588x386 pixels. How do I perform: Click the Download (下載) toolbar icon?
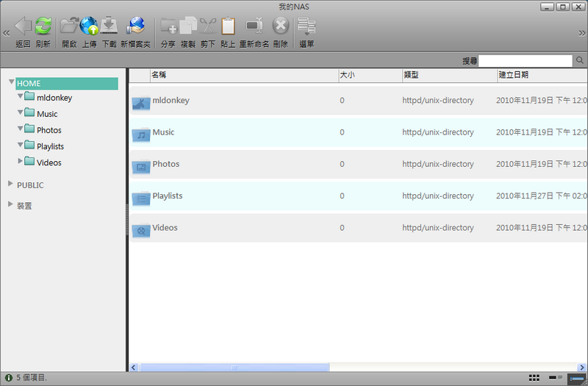110,26
